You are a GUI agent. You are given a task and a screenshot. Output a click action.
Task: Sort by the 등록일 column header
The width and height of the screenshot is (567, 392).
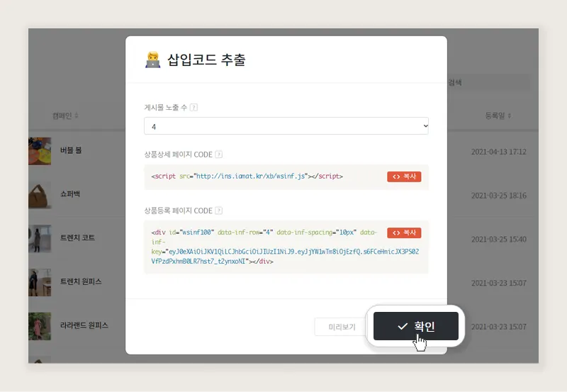tap(498, 116)
